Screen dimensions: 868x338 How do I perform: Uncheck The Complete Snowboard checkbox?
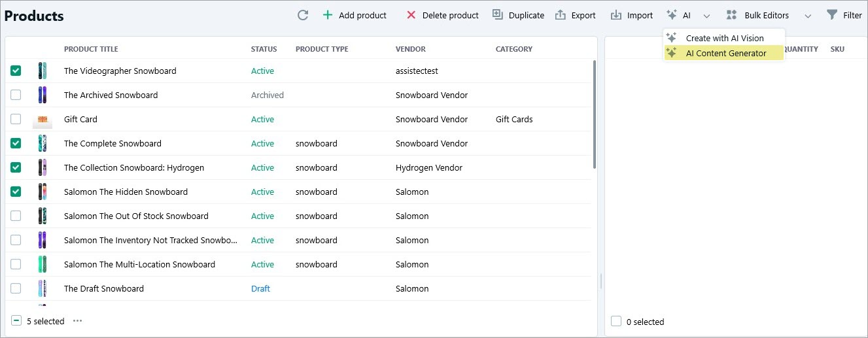tap(16, 143)
